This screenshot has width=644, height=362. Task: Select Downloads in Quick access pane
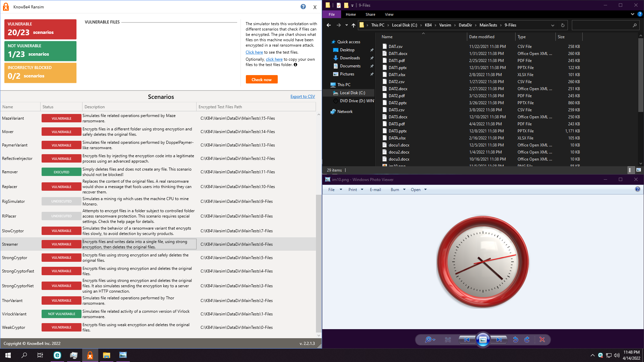coord(350,58)
